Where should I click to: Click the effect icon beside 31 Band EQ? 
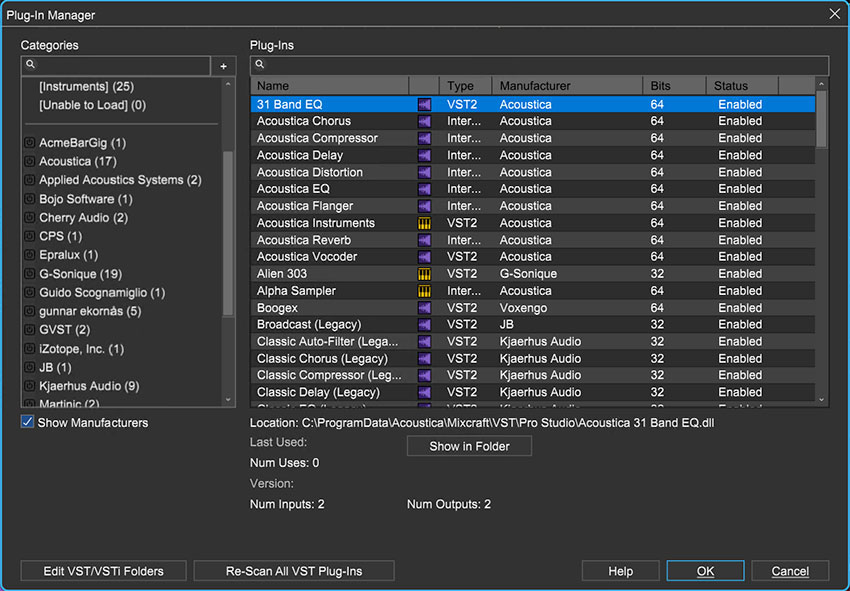tap(424, 104)
